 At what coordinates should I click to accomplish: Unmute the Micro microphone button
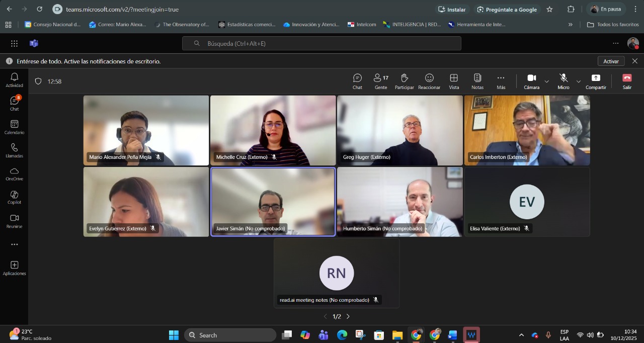(x=563, y=81)
